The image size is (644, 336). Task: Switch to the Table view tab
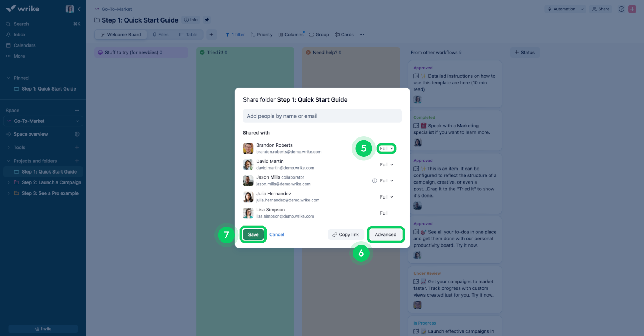(x=188, y=34)
